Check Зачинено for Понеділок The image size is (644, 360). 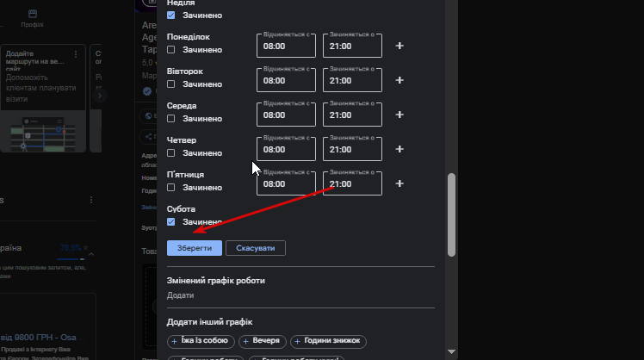(x=170, y=50)
